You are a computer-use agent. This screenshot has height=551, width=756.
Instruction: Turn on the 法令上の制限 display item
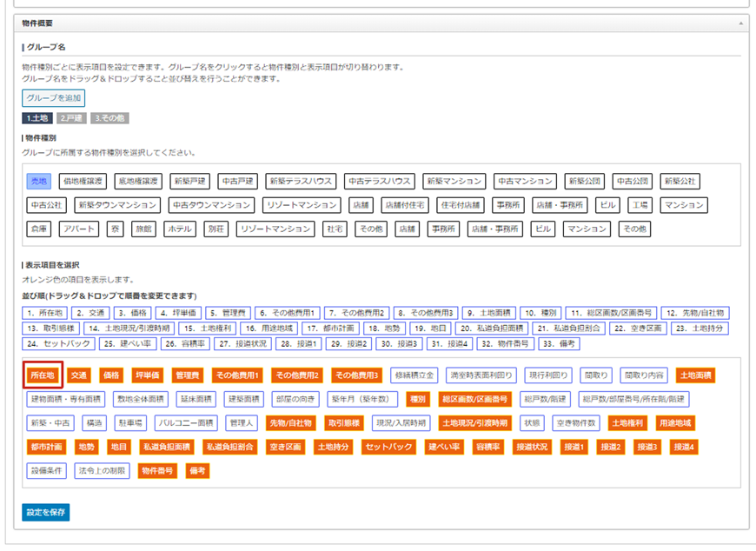(x=102, y=471)
